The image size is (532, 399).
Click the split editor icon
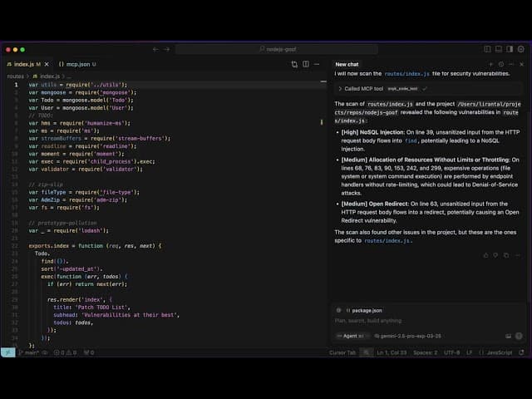pos(306,64)
